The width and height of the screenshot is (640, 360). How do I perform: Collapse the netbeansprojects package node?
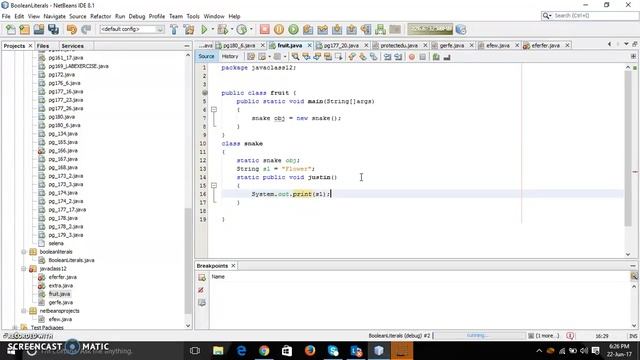(x=24, y=311)
